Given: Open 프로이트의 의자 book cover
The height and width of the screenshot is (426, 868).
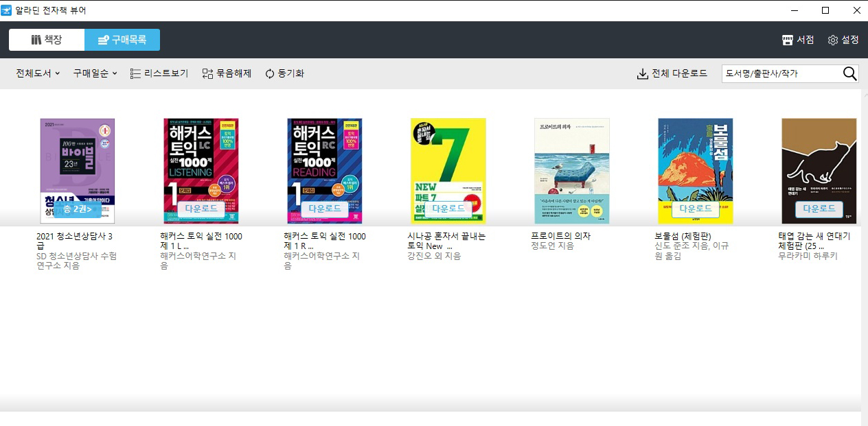Looking at the screenshot, I should coord(572,171).
